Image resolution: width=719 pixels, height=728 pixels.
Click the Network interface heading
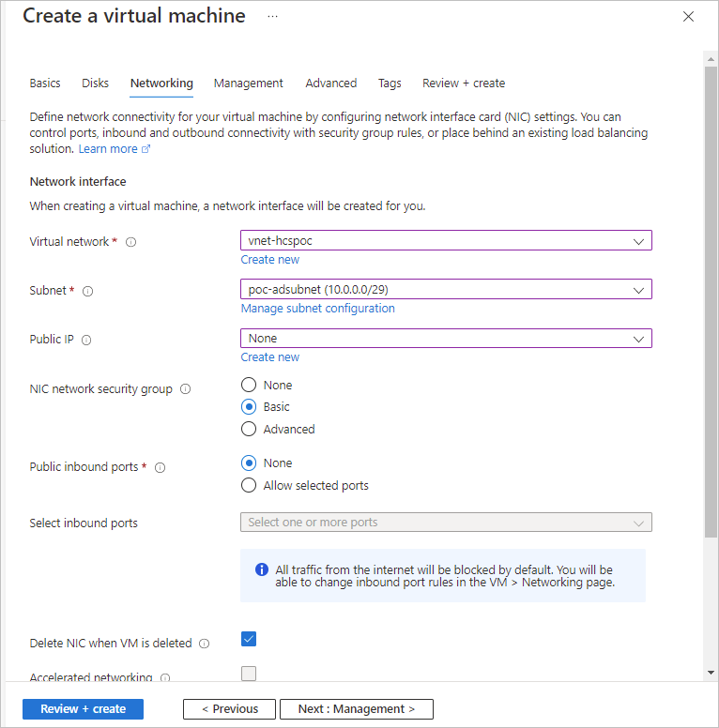[x=78, y=182]
